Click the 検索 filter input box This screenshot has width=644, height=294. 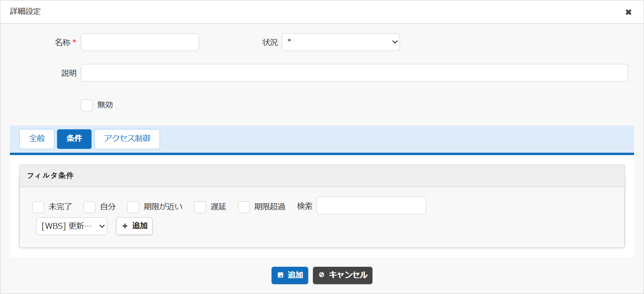(x=371, y=206)
